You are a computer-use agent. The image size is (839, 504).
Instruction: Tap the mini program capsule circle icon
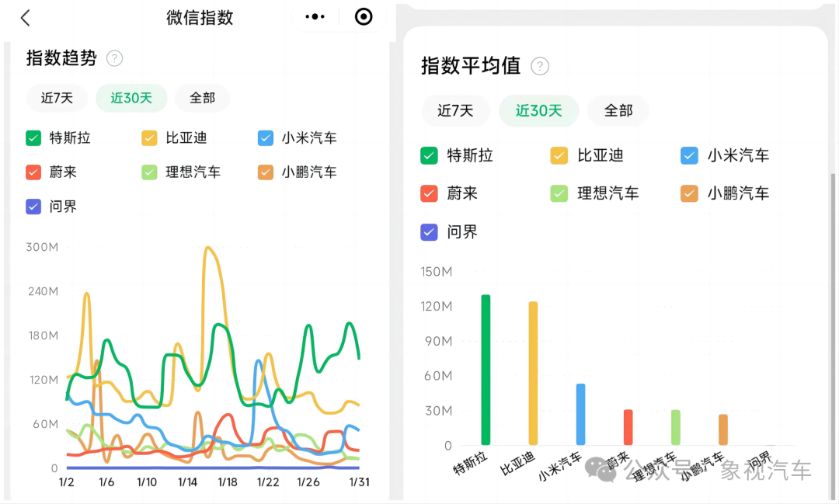(363, 16)
